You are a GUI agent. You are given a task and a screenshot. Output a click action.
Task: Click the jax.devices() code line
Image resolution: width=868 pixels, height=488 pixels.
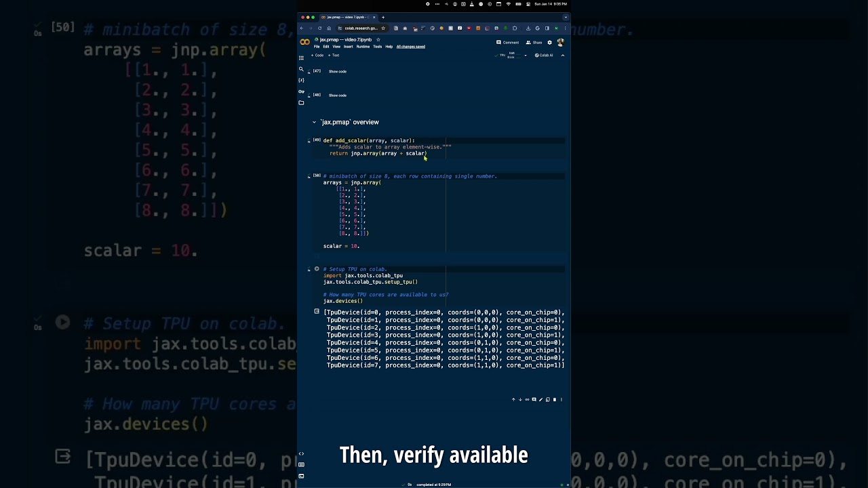click(343, 301)
